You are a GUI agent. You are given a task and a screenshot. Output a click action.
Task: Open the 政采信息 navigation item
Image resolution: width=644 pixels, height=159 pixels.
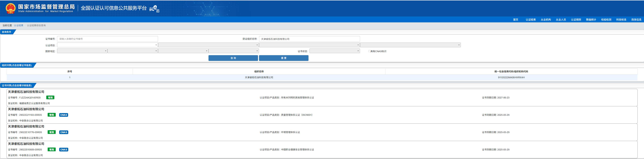click(636, 20)
